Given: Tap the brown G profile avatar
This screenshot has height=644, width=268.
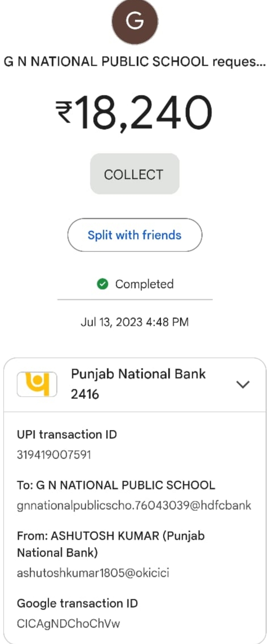Looking at the screenshot, I should [135, 20].
